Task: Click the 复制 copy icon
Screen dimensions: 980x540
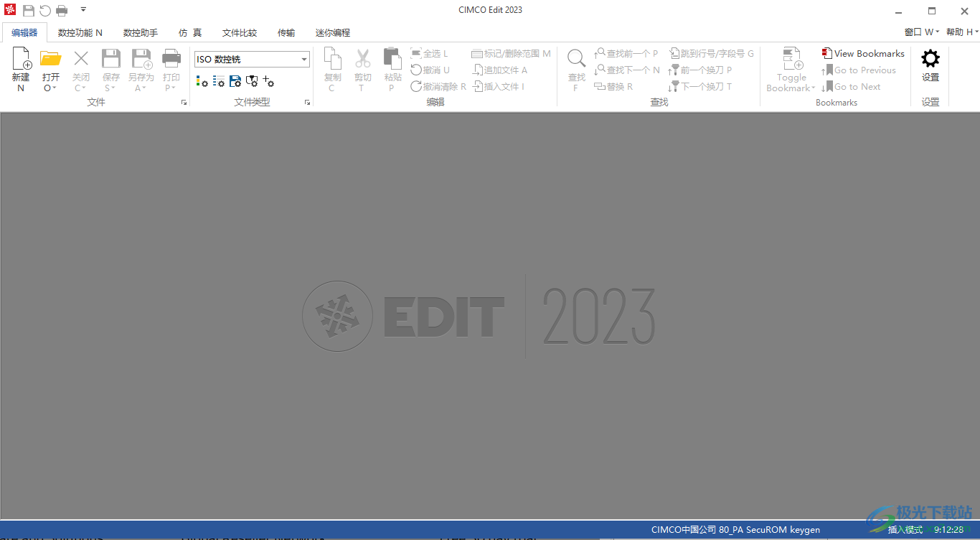Action: tap(332, 58)
